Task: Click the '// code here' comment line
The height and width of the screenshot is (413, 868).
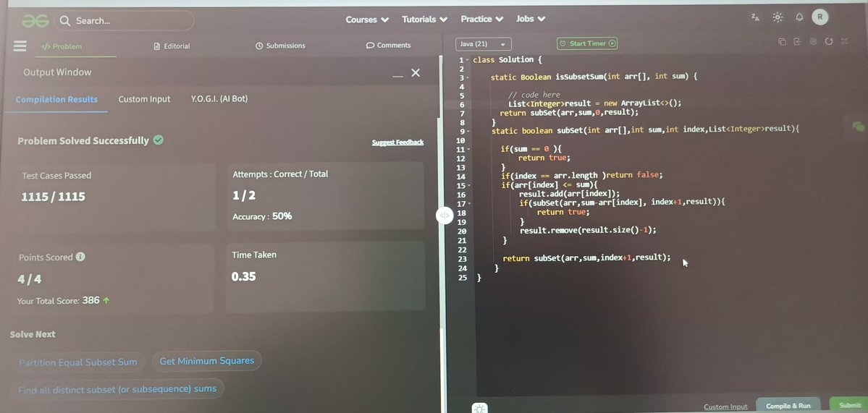Action: coord(534,95)
